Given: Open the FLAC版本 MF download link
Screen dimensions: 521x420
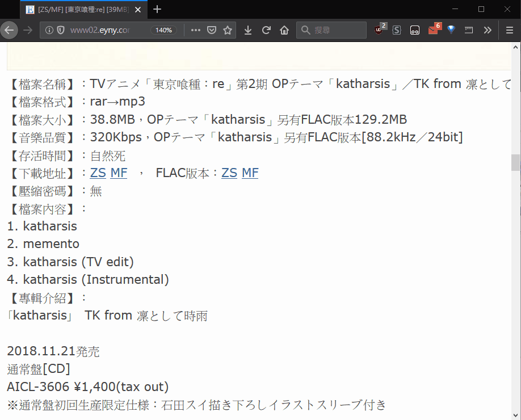Looking at the screenshot, I should coord(250,173).
